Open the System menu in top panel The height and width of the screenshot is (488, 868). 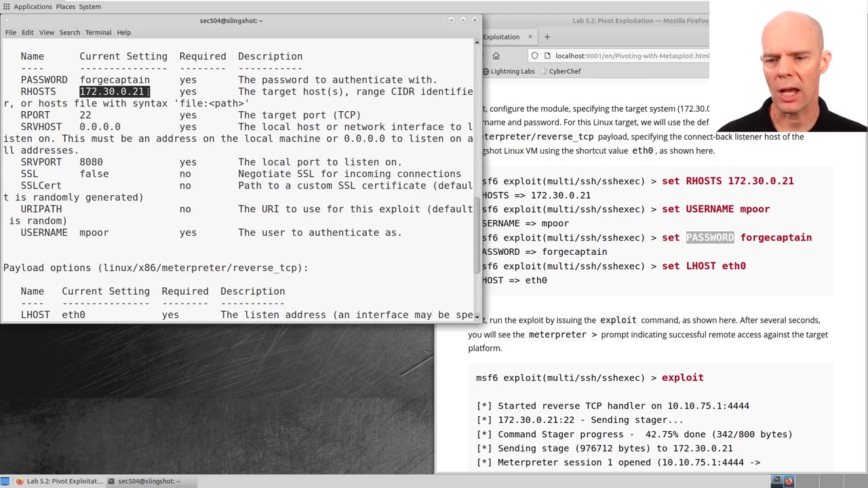[90, 7]
